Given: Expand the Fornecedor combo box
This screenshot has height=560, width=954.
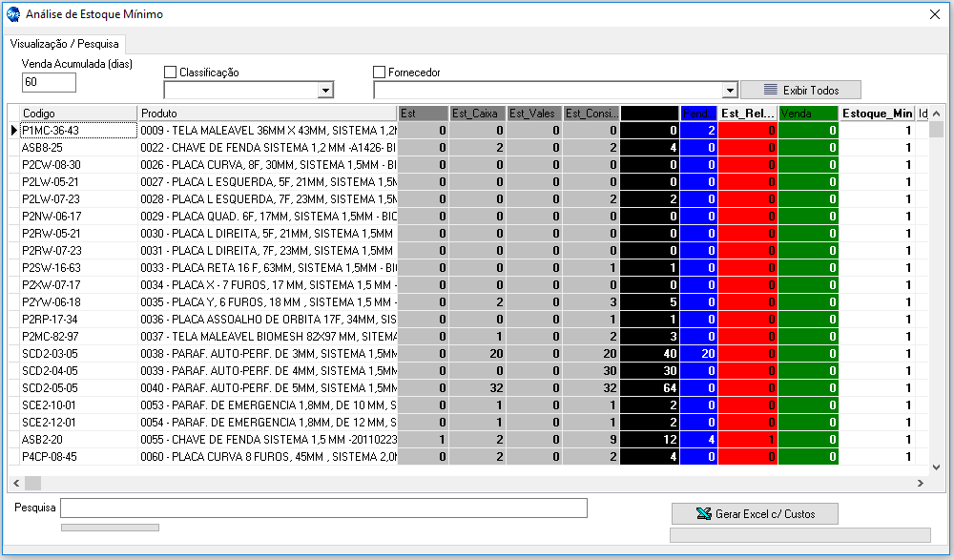Looking at the screenshot, I should pyautogui.click(x=730, y=90).
